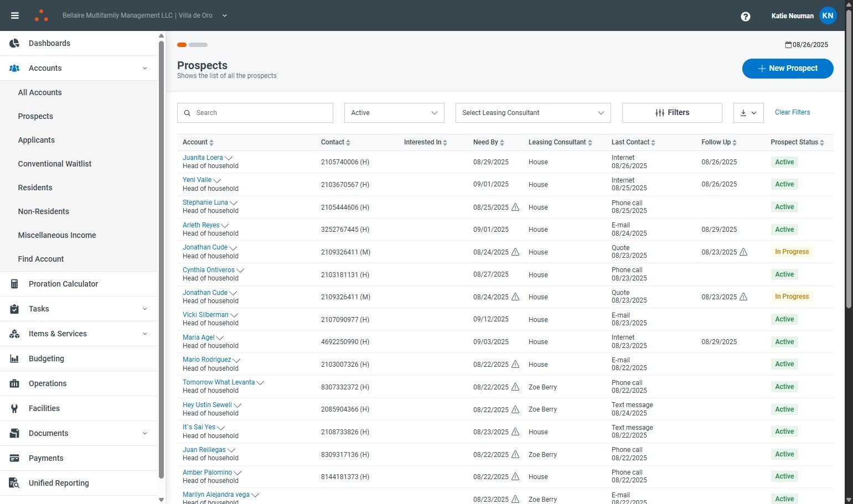
Task: Click the Clear Filters link
Action: pyautogui.click(x=792, y=112)
